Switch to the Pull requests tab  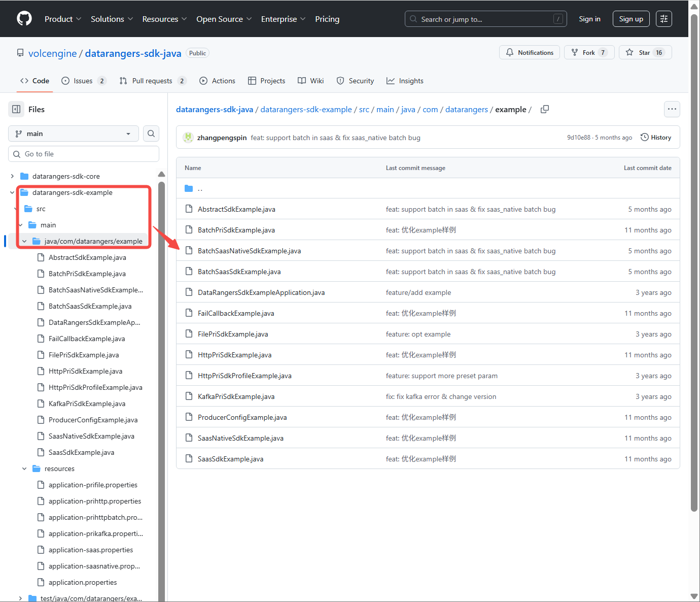(x=153, y=81)
